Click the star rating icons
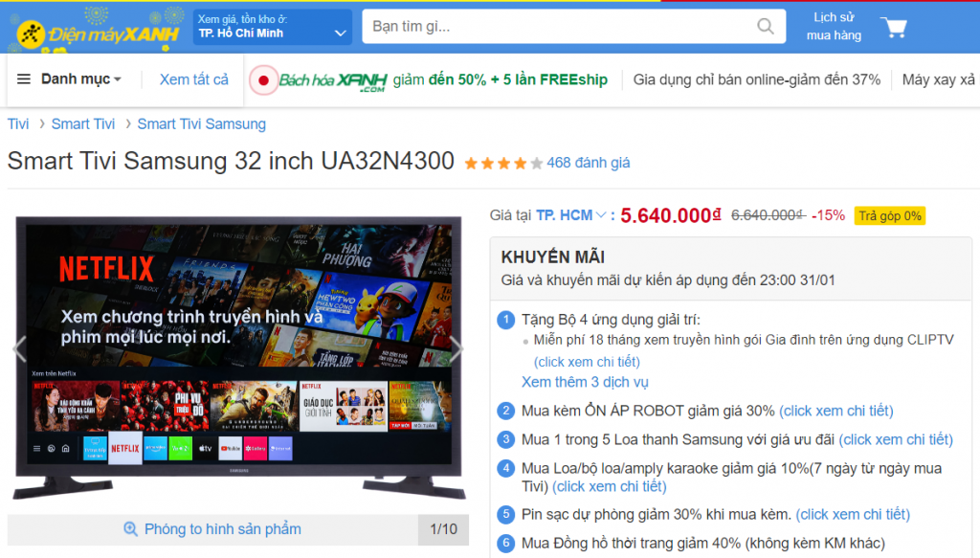Viewport: 980px width, 558px height. pyautogui.click(x=503, y=164)
